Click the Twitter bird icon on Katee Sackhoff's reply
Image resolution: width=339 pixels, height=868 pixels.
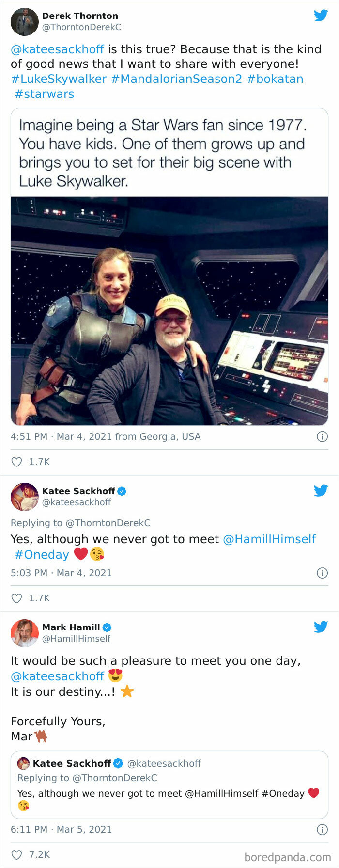coord(321,490)
